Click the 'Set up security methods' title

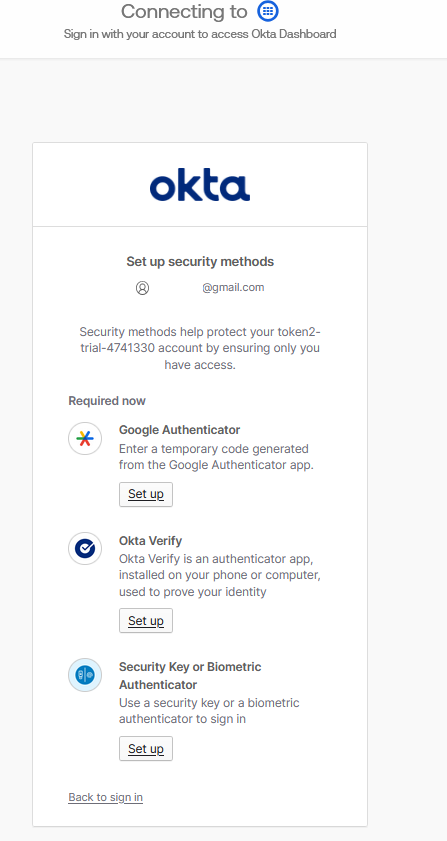click(200, 262)
